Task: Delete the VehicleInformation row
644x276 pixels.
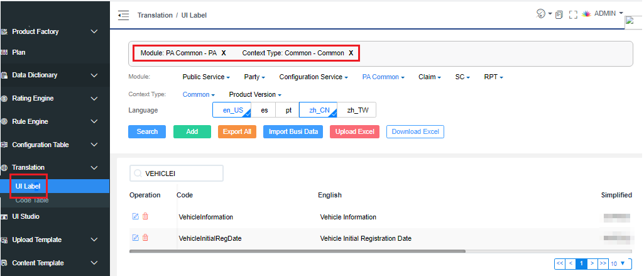Action: click(x=145, y=217)
